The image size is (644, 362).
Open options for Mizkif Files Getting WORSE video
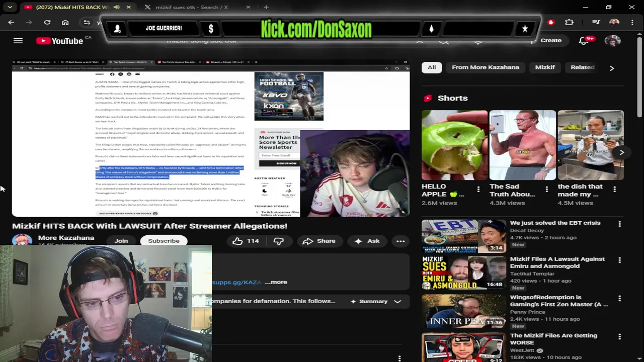coord(619,336)
